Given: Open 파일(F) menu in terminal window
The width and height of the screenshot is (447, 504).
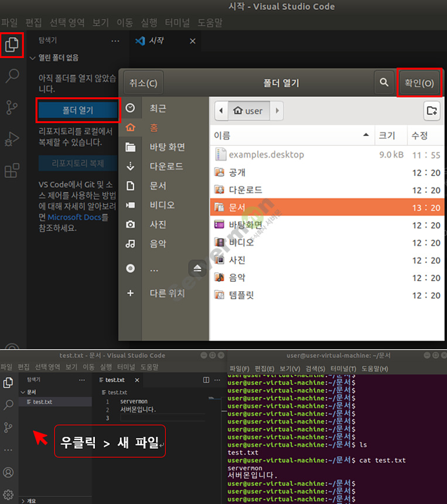Looking at the screenshot, I should pyautogui.click(x=240, y=369).
